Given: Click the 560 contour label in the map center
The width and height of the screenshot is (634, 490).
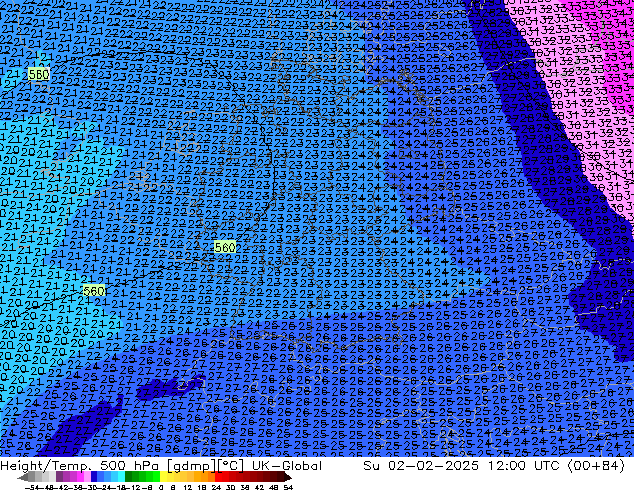Looking at the screenshot, I should click(225, 247).
